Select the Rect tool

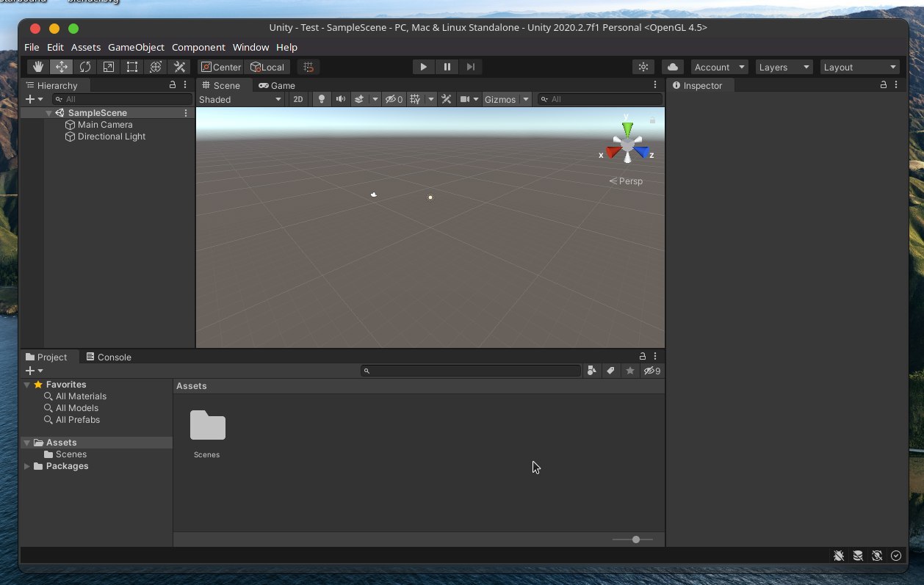[x=131, y=67]
